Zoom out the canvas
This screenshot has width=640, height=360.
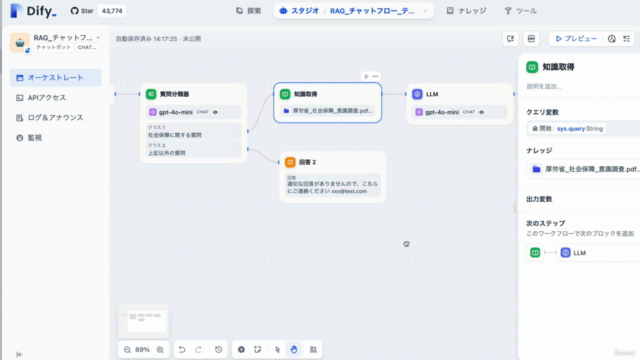127,349
